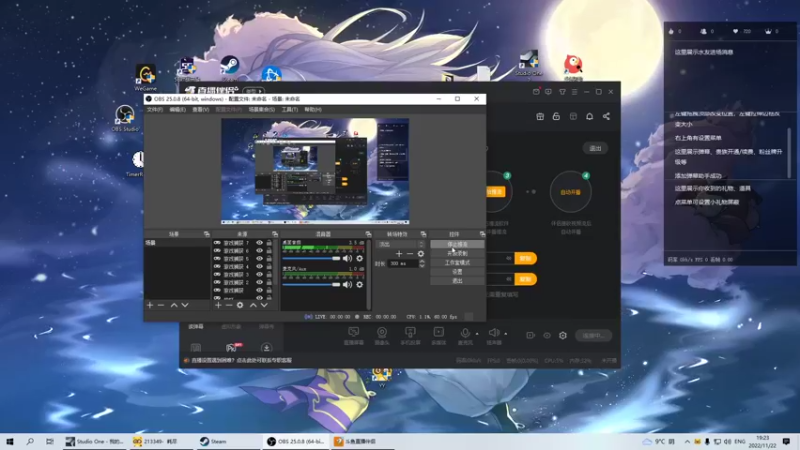The height and width of the screenshot is (450, 800).
Task: Toggle lock on window capture 7 source
Action: pyautogui.click(x=269, y=243)
